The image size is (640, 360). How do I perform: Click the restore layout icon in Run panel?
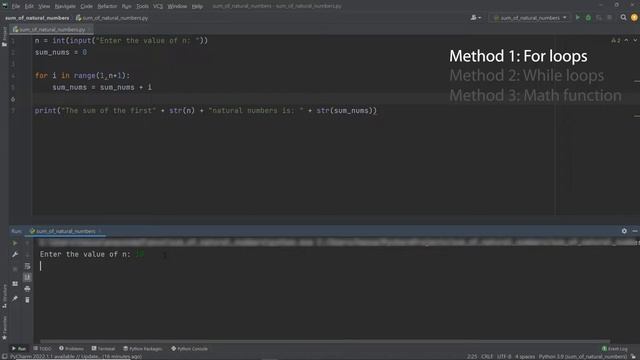tap(15, 284)
